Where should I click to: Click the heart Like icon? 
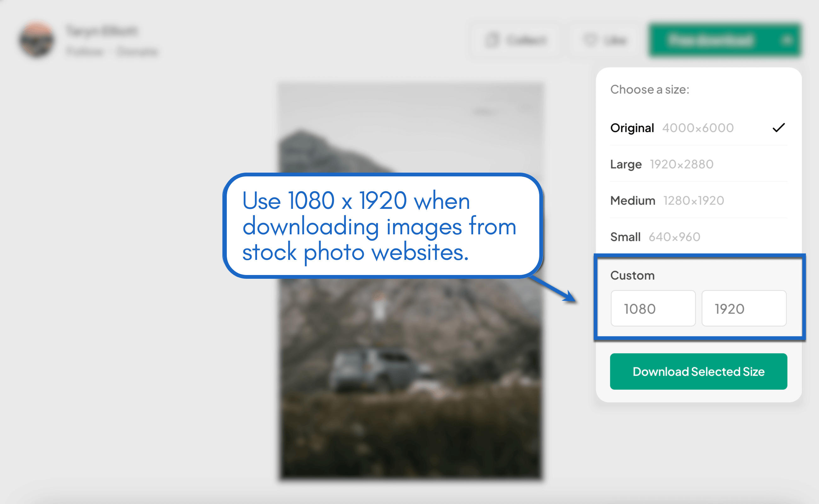click(591, 40)
